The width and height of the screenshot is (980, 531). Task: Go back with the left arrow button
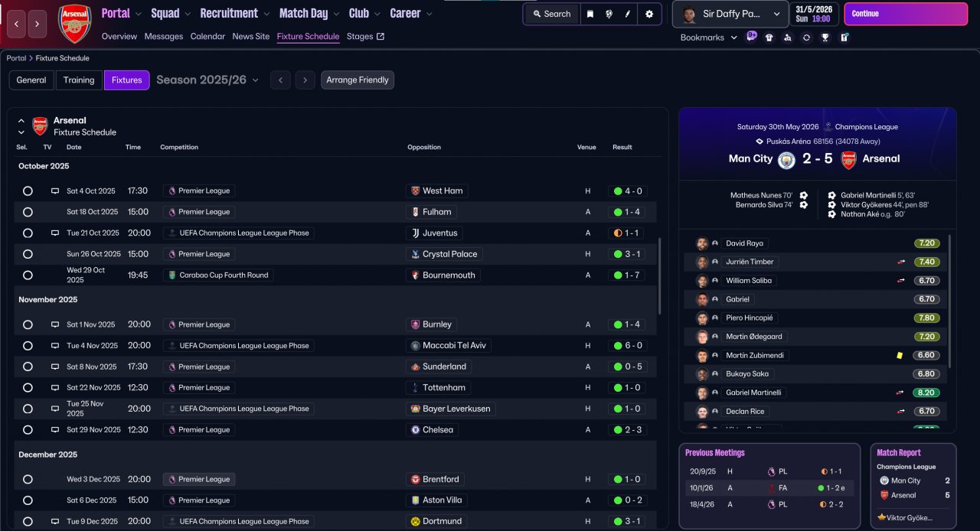(x=16, y=24)
